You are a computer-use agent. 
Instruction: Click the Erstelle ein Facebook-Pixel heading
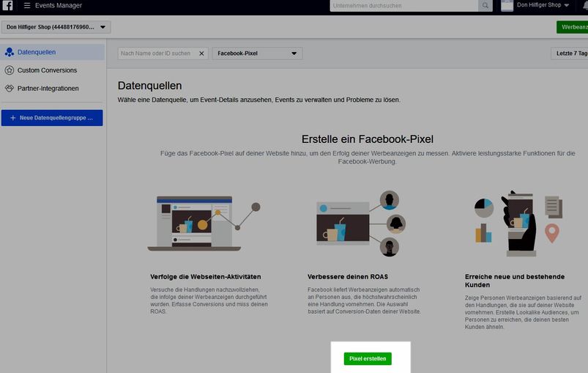367,139
